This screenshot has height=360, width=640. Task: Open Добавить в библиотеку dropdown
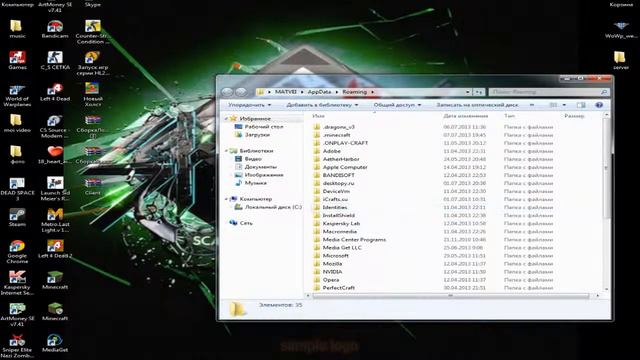(x=322, y=105)
